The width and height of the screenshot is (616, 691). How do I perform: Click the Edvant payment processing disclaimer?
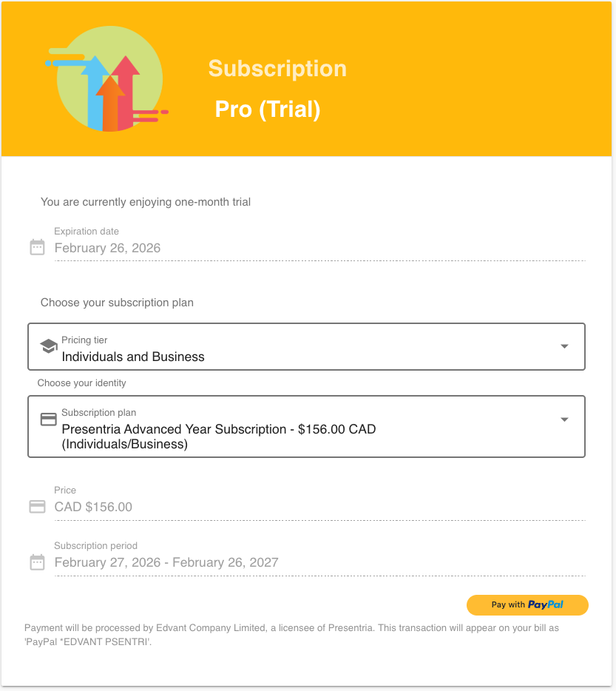click(291, 635)
